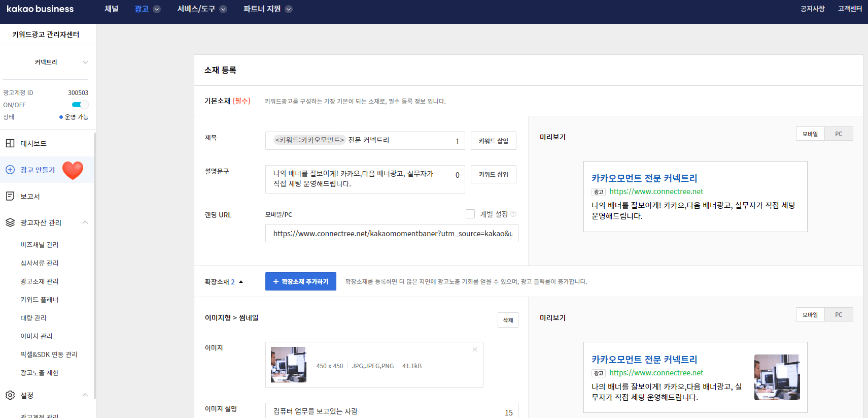Open the 채널 top menu
The image size is (868, 418).
click(x=112, y=9)
